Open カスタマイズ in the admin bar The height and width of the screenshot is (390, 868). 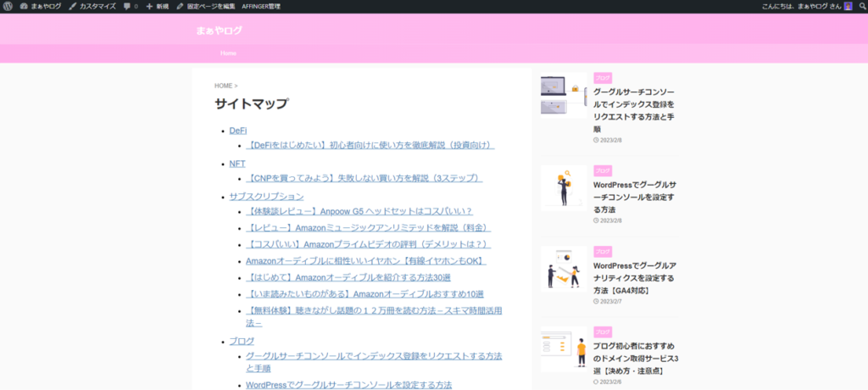pyautogui.click(x=92, y=7)
